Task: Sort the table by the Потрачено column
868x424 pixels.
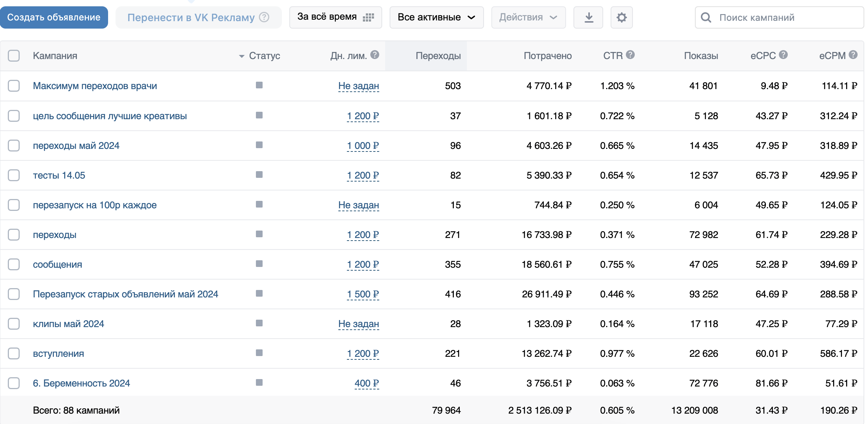Action: point(547,56)
